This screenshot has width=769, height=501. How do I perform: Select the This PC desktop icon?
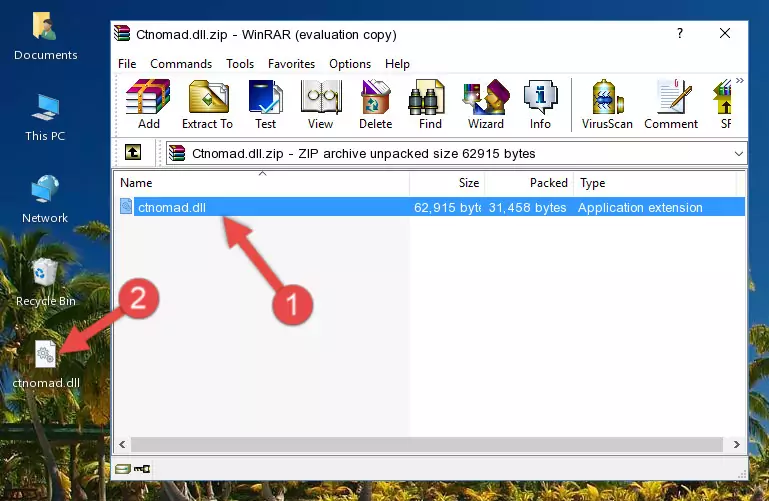45,118
